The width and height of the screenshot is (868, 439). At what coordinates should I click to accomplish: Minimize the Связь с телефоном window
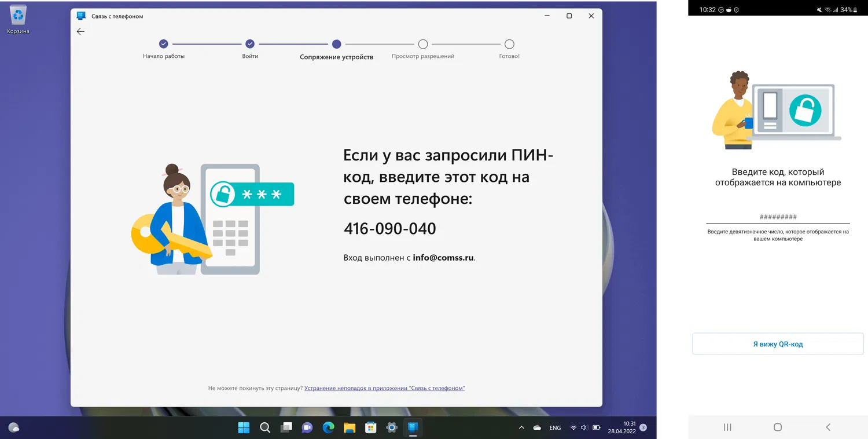click(547, 16)
